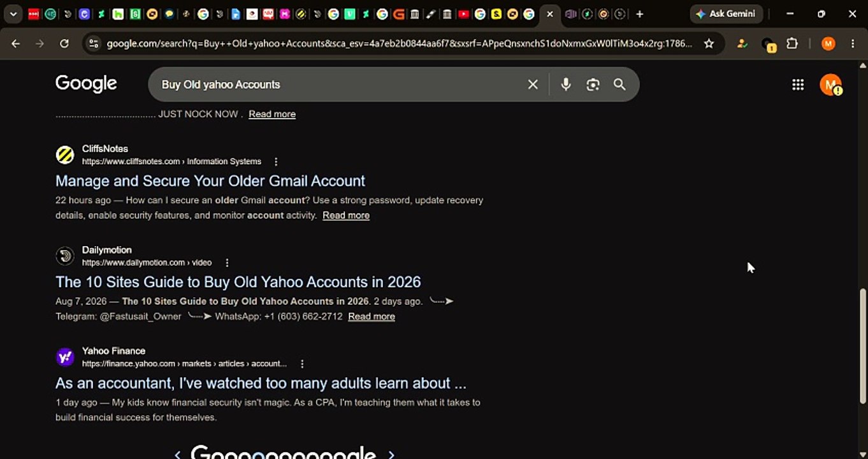Click the finance.yahoo.com breadcrumb URL
868x459 pixels.
(x=184, y=364)
